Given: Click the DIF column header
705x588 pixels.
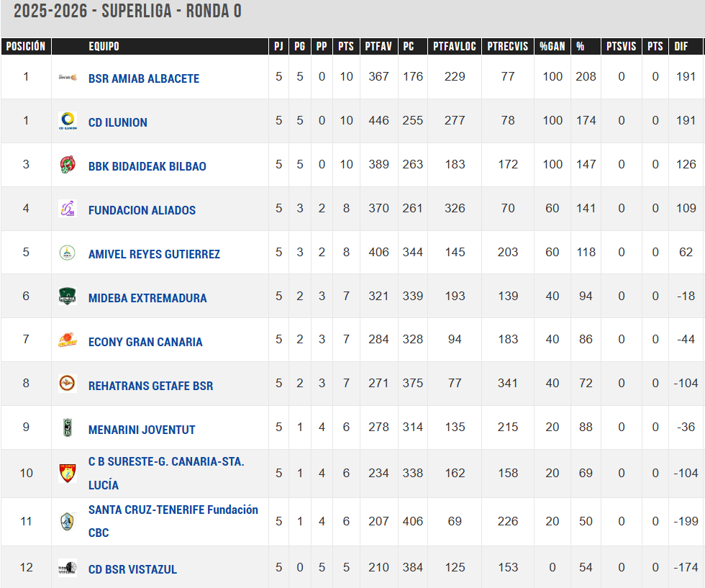Looking at the screenshot, I should [681, 47].
